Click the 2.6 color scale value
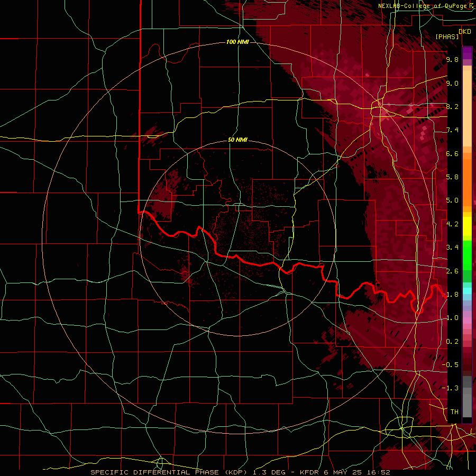476x476 pixels. [452, 271]
